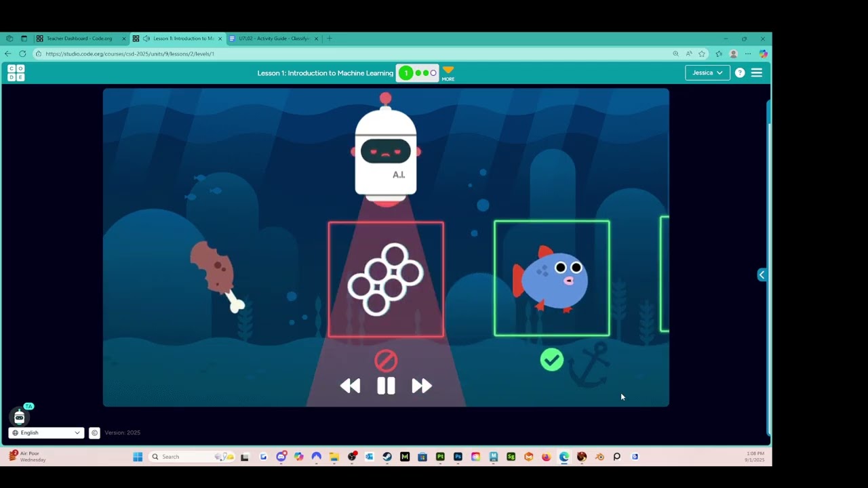Click the green checkmark icon
This screenshot has height=488, width=868.
tap(551, 360)
